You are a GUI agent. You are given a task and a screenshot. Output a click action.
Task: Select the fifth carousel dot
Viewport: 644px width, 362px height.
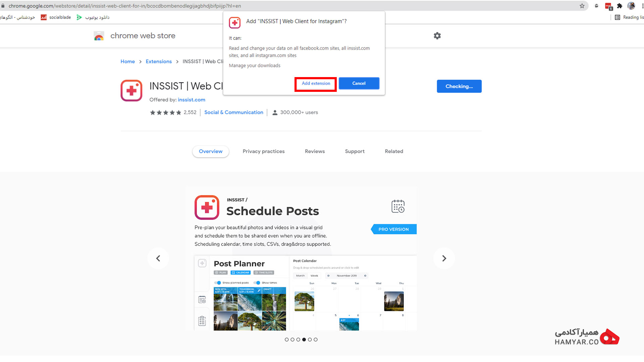[310, 340]
